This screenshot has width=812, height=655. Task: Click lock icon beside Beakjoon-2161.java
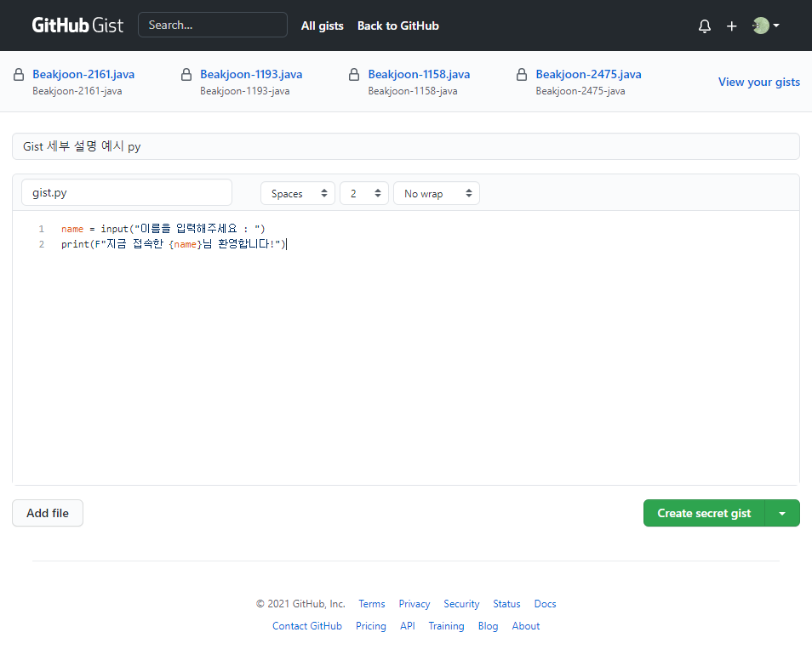pos(19,75)
